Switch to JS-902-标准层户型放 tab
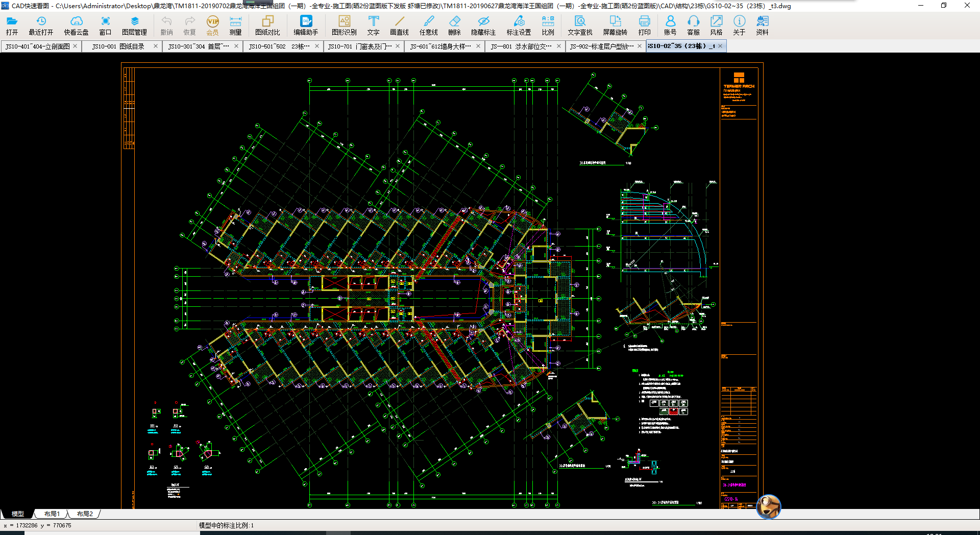 [x=602, y=46]
